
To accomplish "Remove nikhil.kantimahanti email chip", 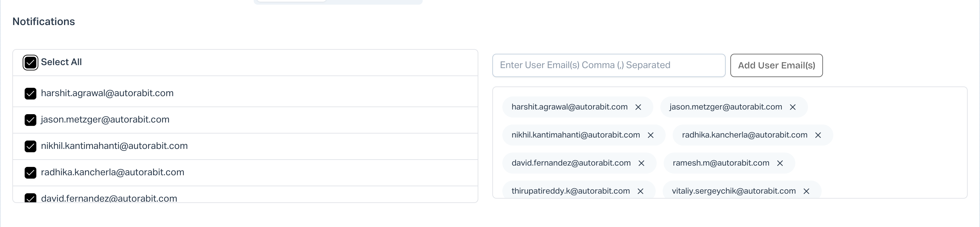I will 651,135.
